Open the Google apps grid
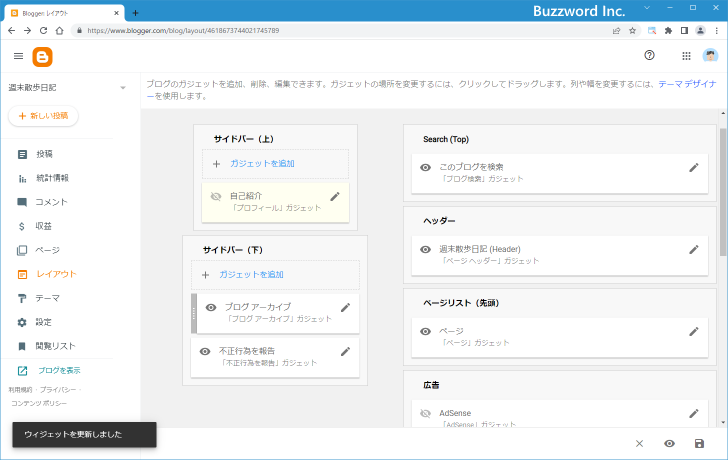 [x=686, y=56]
